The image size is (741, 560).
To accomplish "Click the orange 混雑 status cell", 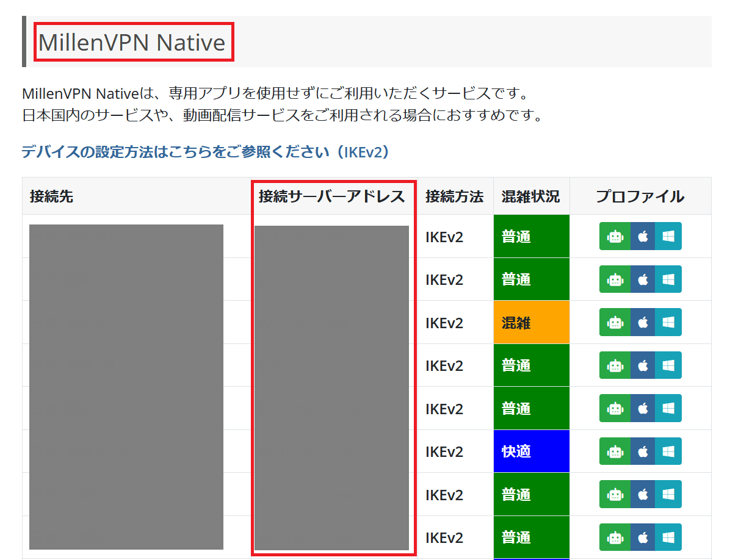I will pyautogui.click(x=531, y=322).
